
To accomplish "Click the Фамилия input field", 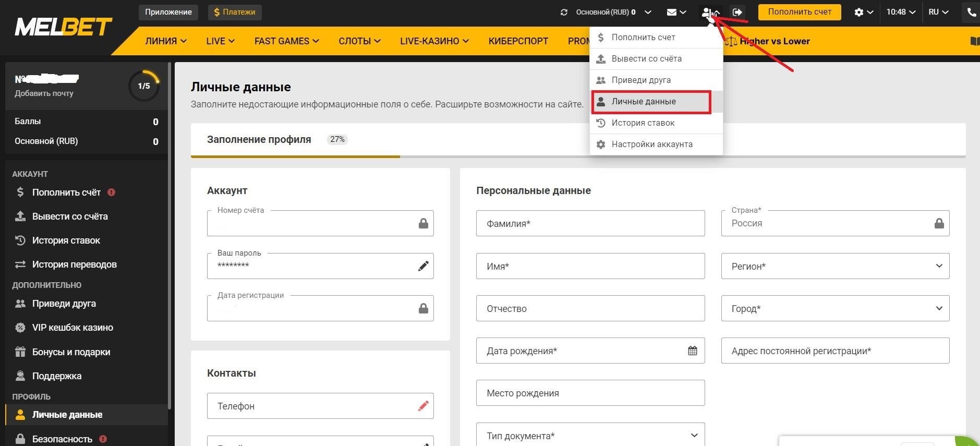I will pos(590,223).
